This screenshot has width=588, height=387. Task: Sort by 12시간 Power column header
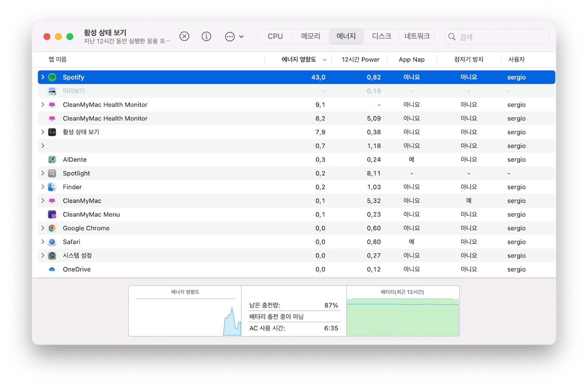point(361,60)
